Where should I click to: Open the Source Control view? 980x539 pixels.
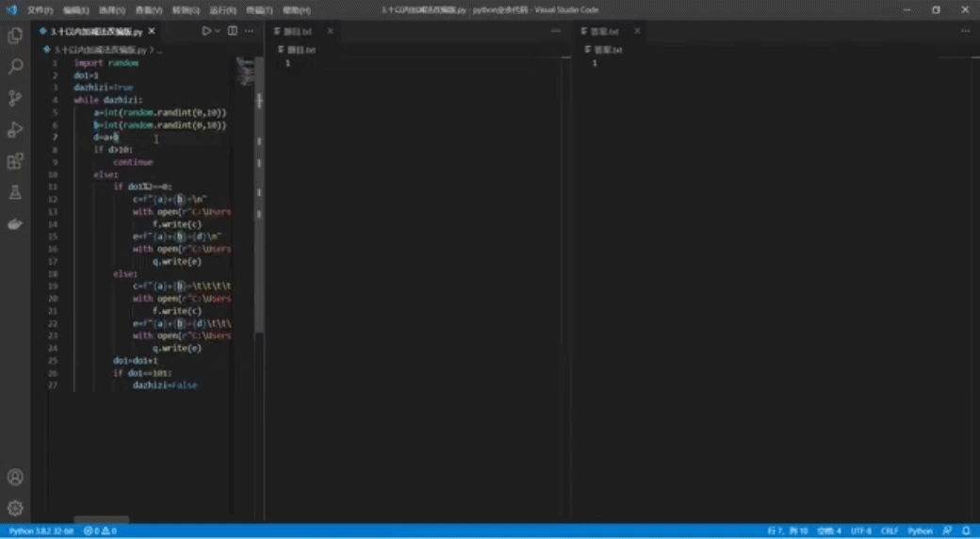(15, 98)
